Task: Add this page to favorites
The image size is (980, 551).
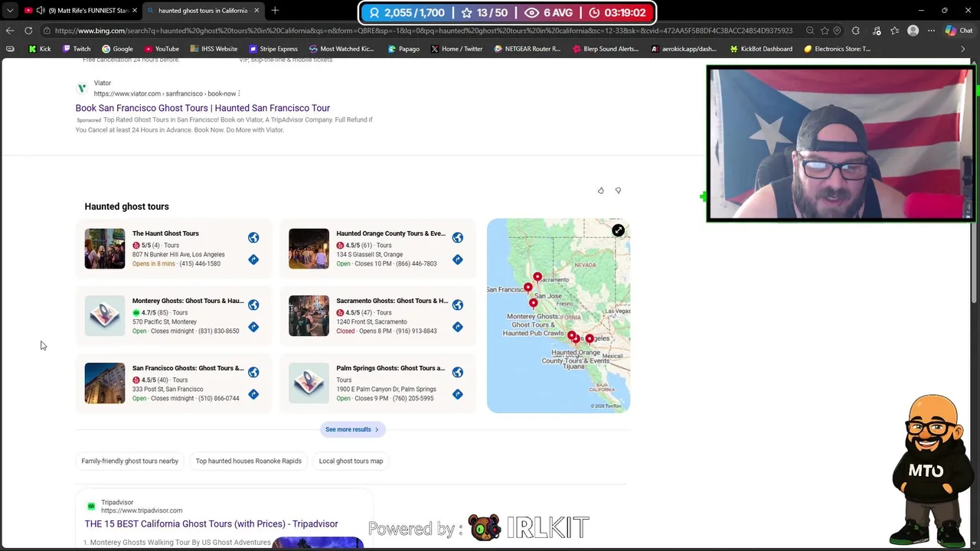Action: point(825,31)
